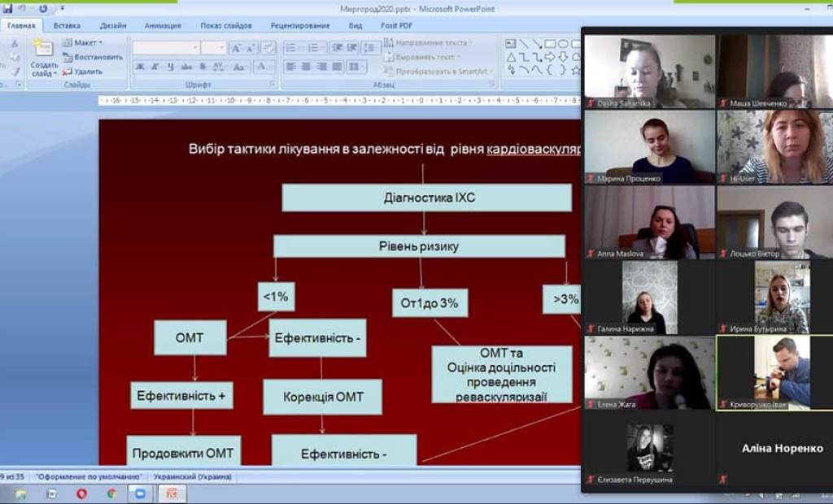Toggle numbered list formatting

314,48
